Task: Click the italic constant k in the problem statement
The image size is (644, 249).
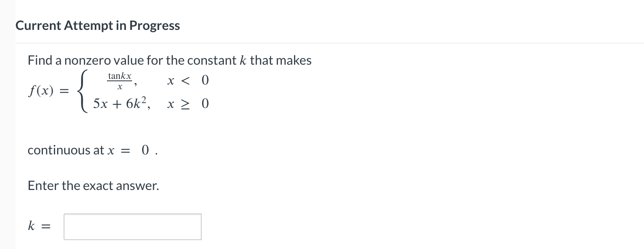Action: [x=242, y=60]
